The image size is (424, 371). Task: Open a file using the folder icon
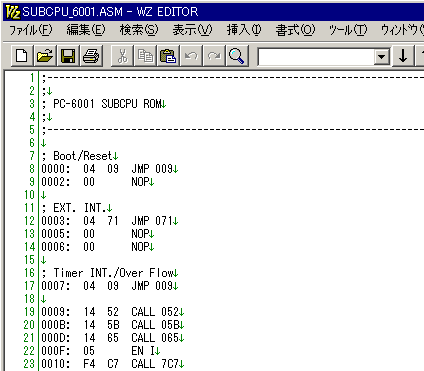45,56
